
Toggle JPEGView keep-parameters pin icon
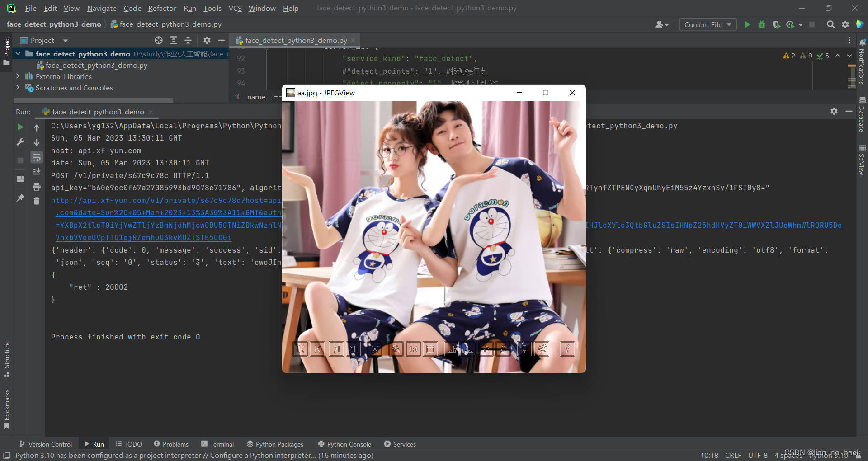point(524,349)
